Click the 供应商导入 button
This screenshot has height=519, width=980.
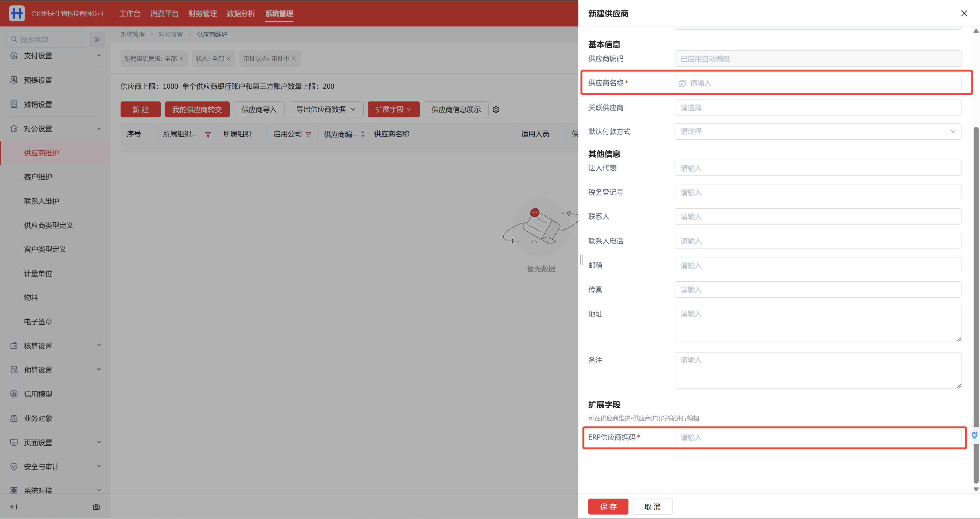click(259, 110)
